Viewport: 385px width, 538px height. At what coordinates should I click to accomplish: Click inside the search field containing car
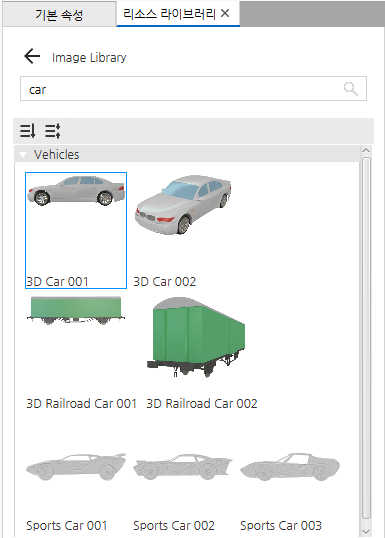pos(193,89)
